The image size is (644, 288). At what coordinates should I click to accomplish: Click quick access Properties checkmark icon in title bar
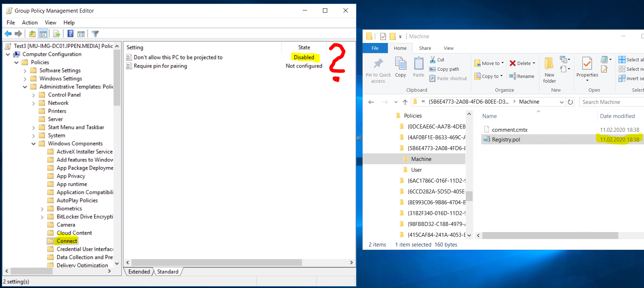tap(383, 36)
